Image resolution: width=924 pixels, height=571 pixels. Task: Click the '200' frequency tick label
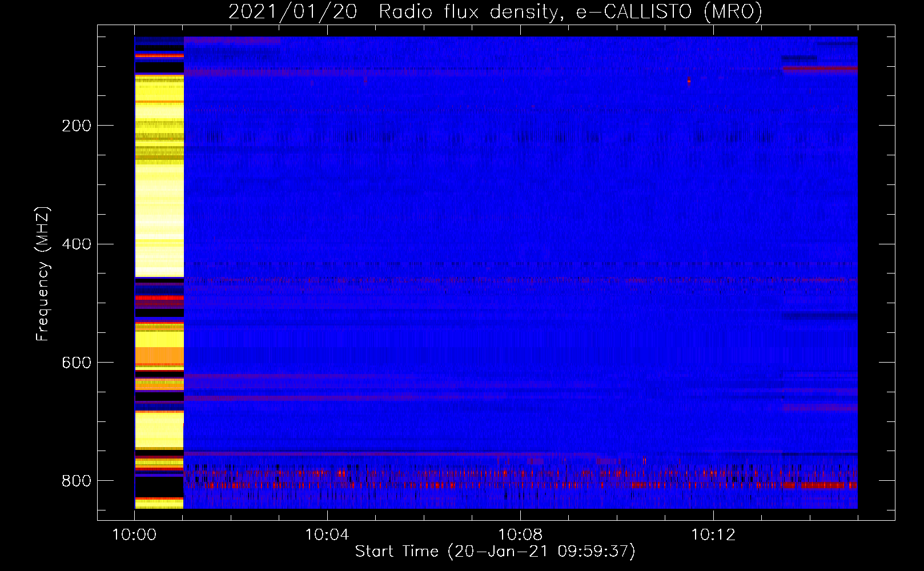tap(76, 126)
